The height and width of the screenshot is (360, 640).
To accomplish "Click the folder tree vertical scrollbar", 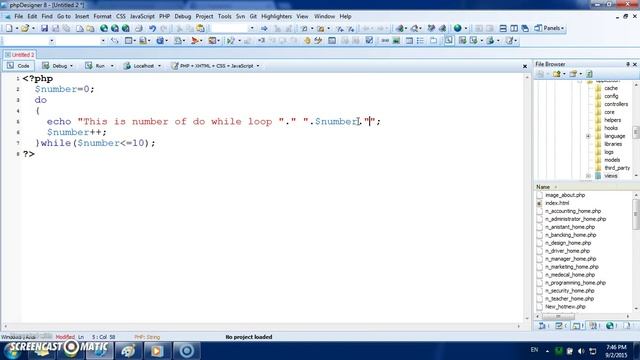I will 636,131.
